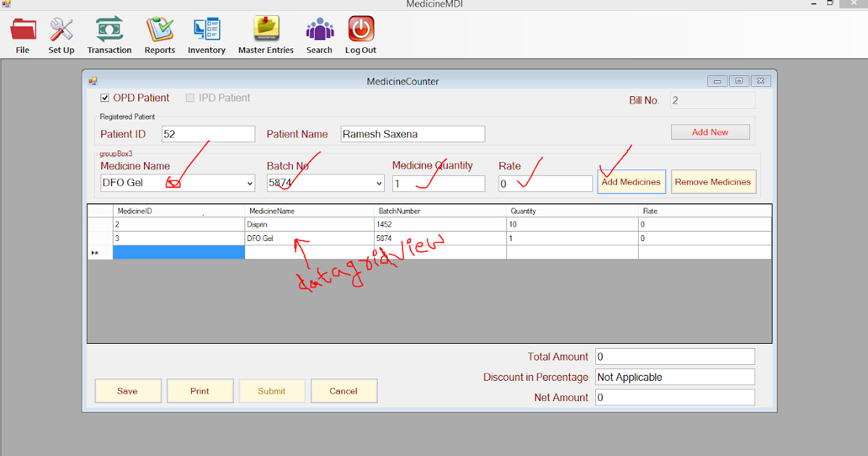Click the Log Out power icon
This screenshot has width=868, height=456.
pos(360,33)
